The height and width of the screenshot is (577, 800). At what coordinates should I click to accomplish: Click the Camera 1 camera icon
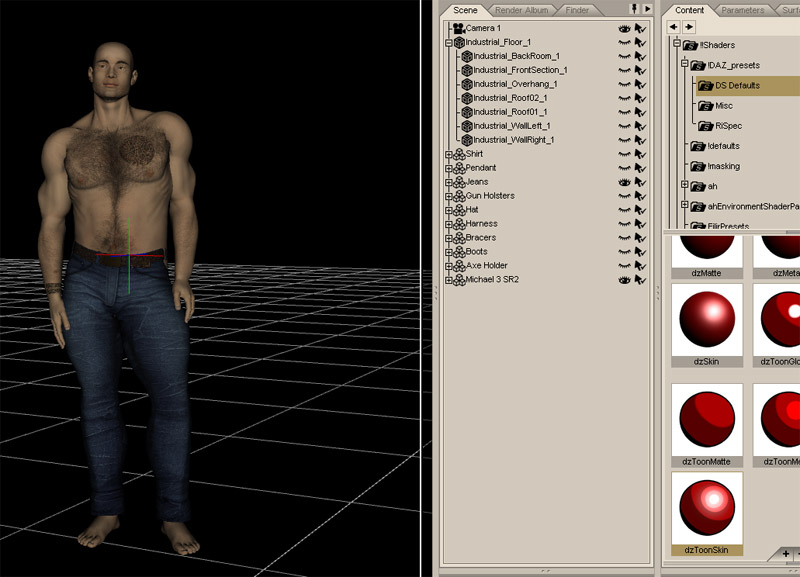pos(459,28)
